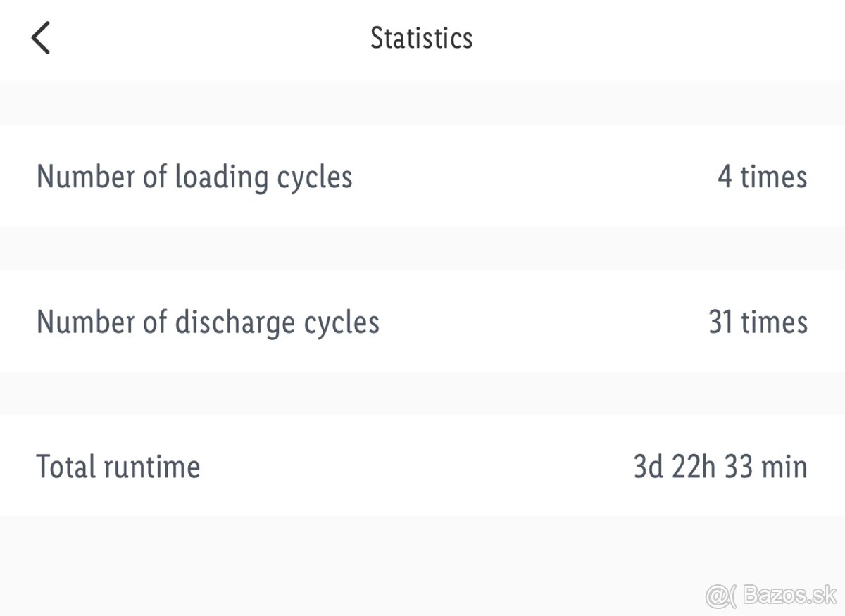Click the number 4 in loading row
Viewport: 845px width, 616px height.
click(x=725, y=177)
